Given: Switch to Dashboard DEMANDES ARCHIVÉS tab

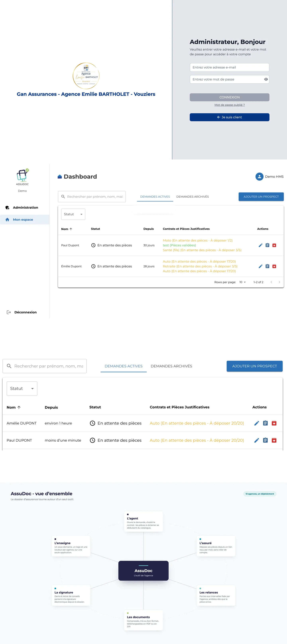Looking at the screenshot, I should click(x=193, y=197).
